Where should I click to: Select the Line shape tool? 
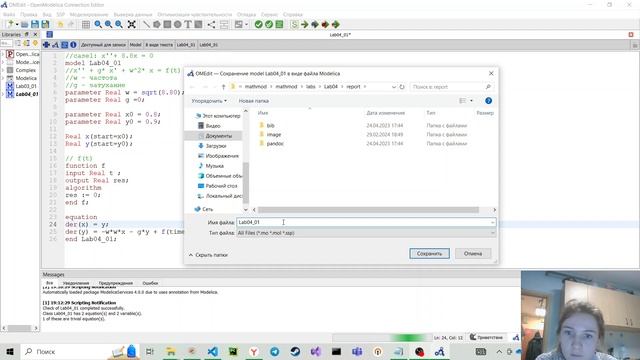click(146, 24)
